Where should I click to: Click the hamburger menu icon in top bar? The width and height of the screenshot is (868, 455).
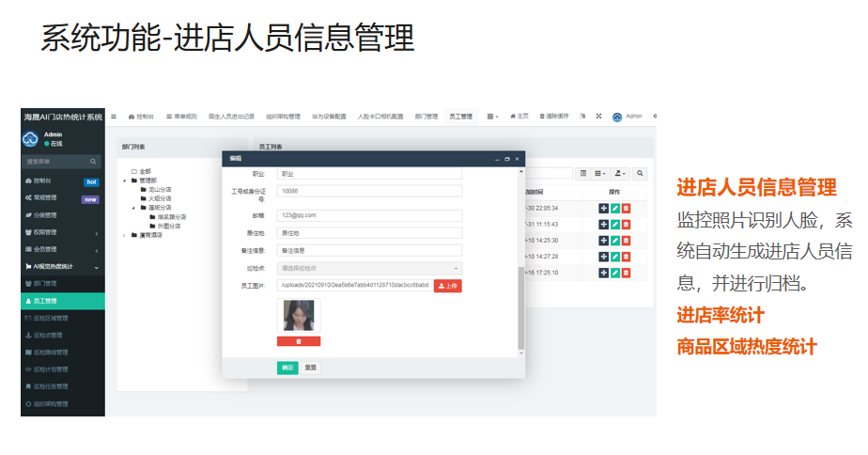coord(114,117)
